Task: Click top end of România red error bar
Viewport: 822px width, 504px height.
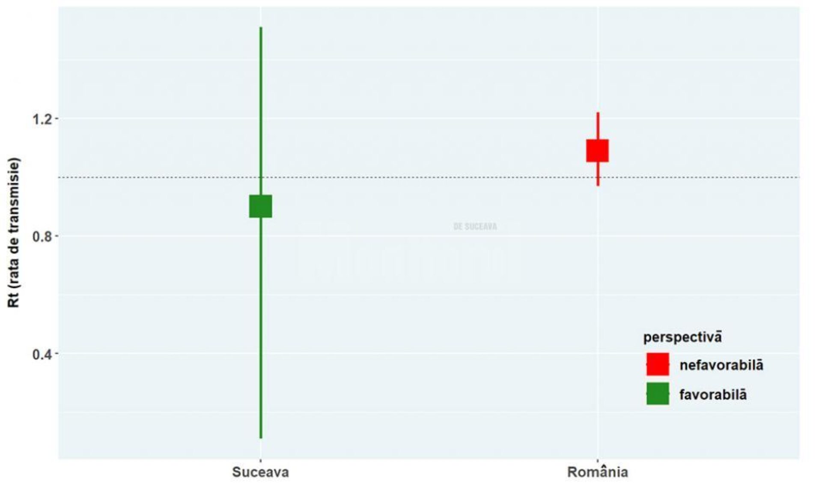Action: coord(598,114)
